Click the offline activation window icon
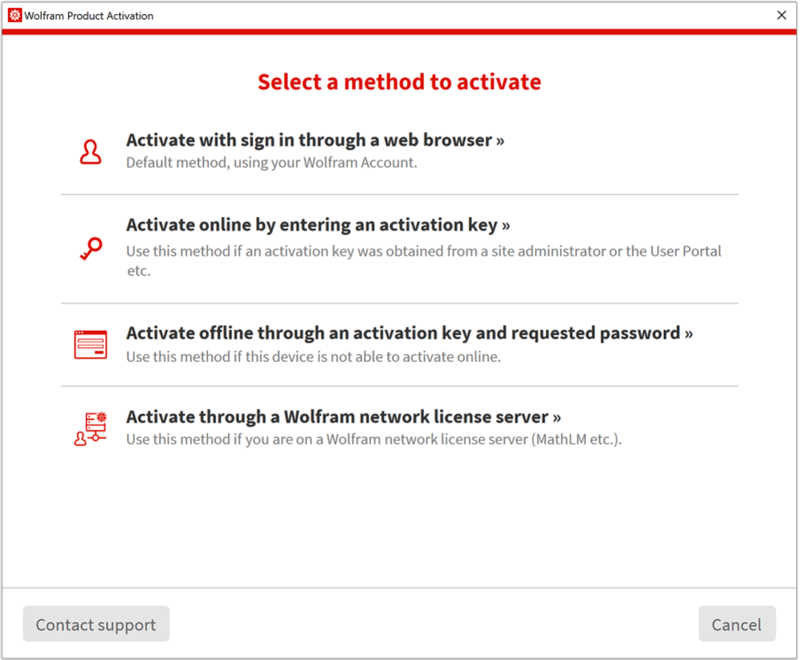 [x=90, y=345]
